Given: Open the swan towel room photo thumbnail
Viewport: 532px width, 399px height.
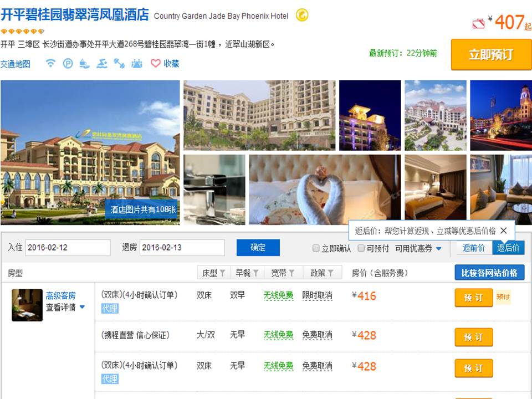Looking at the screenshot, I should click(324, 190).
